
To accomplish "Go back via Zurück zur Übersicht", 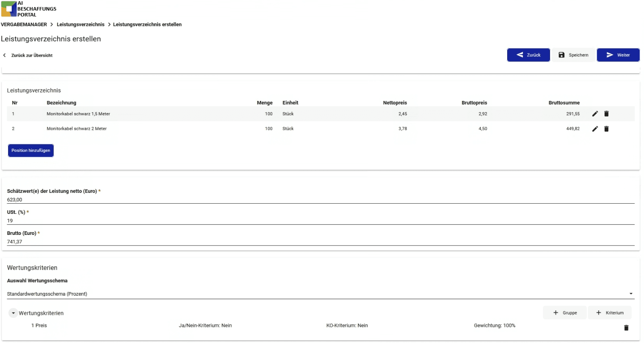I will coord(28,55).
